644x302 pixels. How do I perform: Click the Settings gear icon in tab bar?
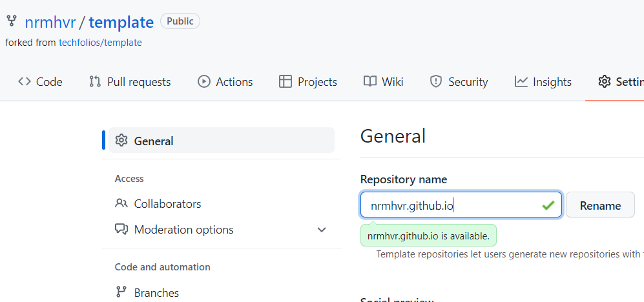(604, 82)
